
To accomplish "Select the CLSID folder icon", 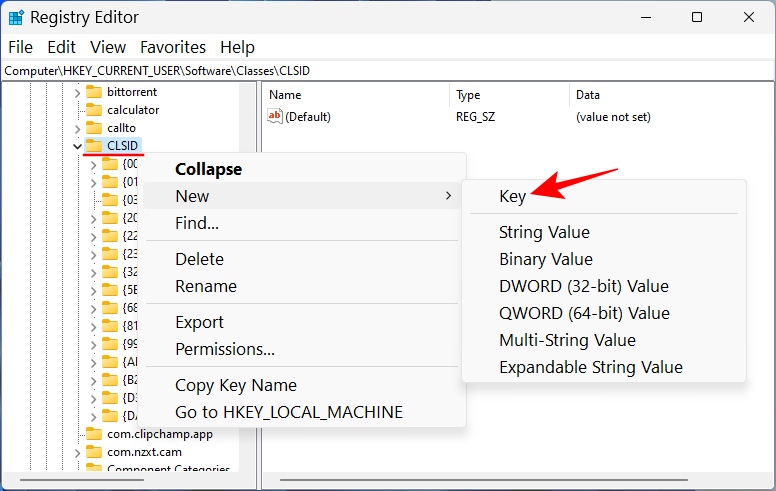I will point(94,146).
